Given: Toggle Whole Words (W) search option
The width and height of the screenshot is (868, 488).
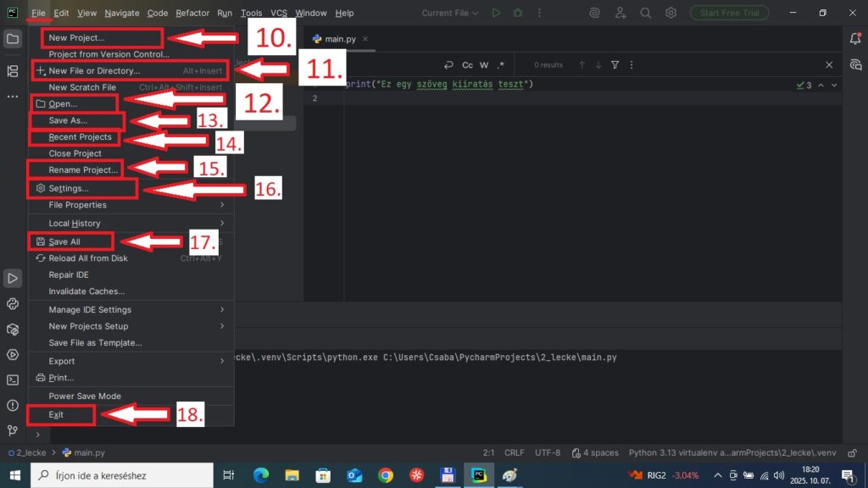Looking at the screenshot, I should coord(484,65).
